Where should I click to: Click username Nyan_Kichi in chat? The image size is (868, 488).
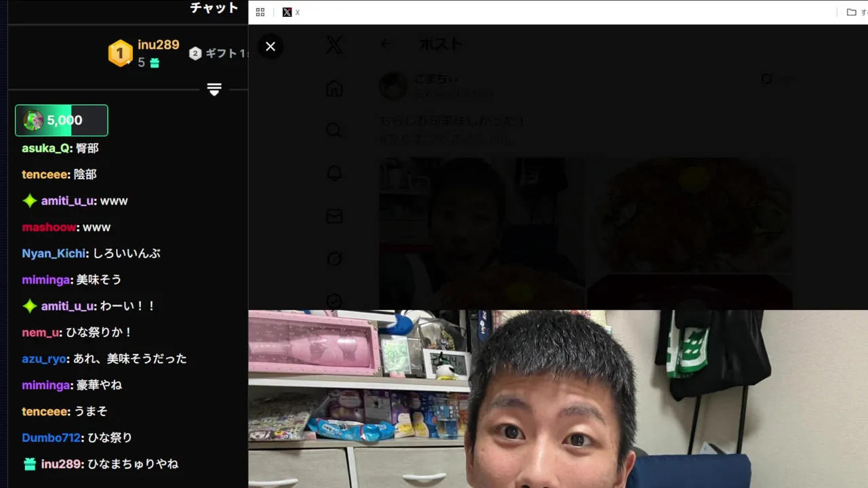(54, 253)
